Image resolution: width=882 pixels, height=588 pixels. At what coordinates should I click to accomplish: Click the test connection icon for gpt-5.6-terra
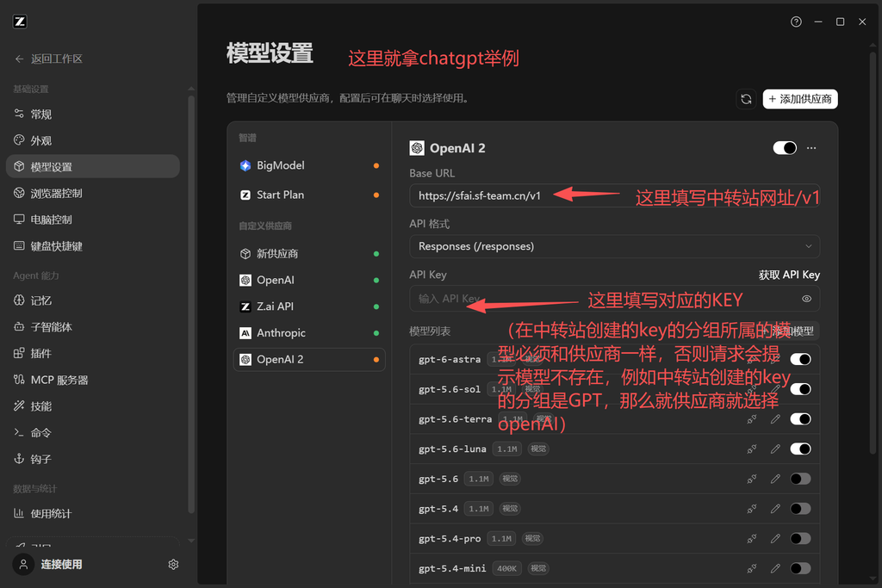pyautogui.click(x=751, y=419)
